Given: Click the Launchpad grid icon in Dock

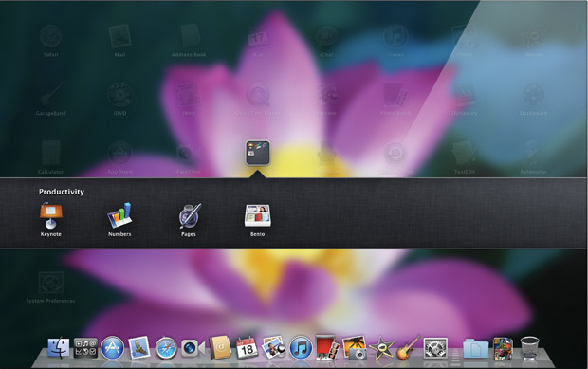Looking at the screenshot, I should click(x=85, y=348).
